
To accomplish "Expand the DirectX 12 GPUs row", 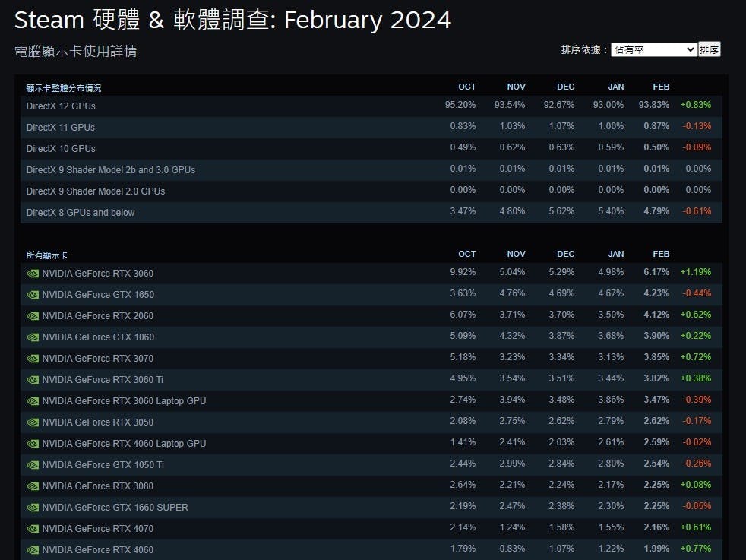I will click(371, 106).
